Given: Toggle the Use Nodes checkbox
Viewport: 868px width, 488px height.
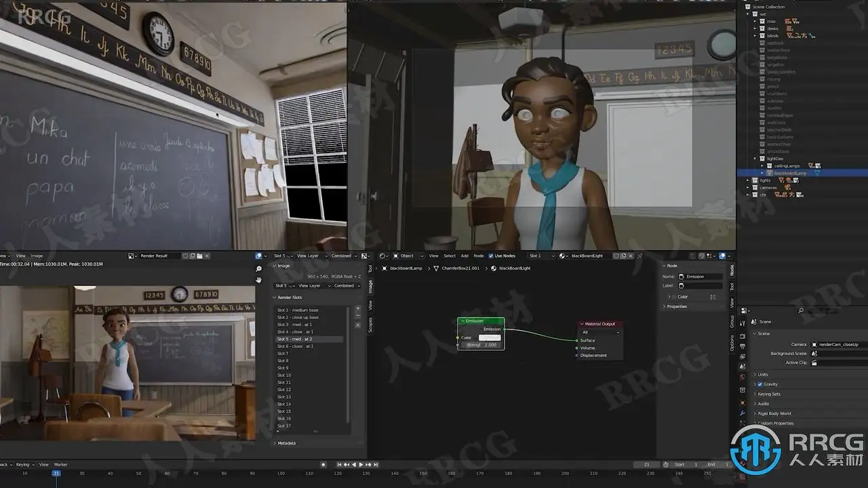Looking at the screenshot, I should click(491, 256).
